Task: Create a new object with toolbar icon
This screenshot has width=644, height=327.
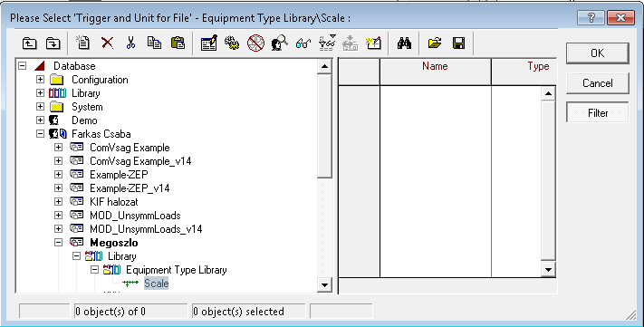Action: click(83, 43)
